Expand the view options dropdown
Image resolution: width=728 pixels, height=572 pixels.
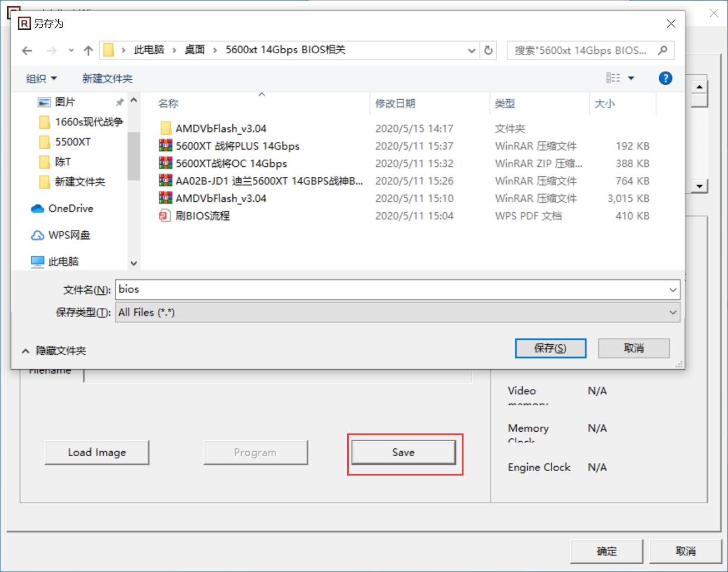click(x=631, y=78)
